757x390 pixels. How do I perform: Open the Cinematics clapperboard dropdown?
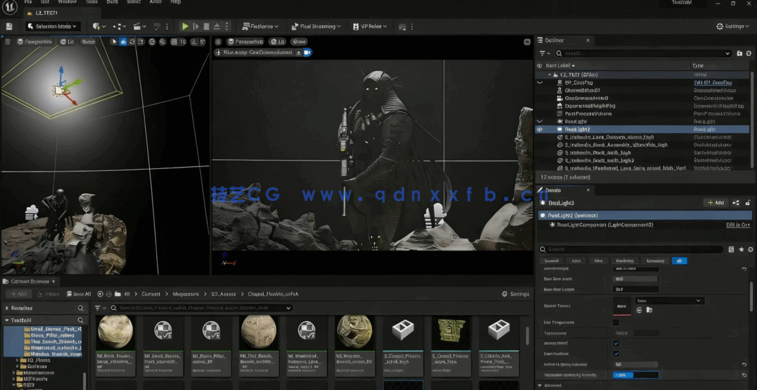(140, 27)
